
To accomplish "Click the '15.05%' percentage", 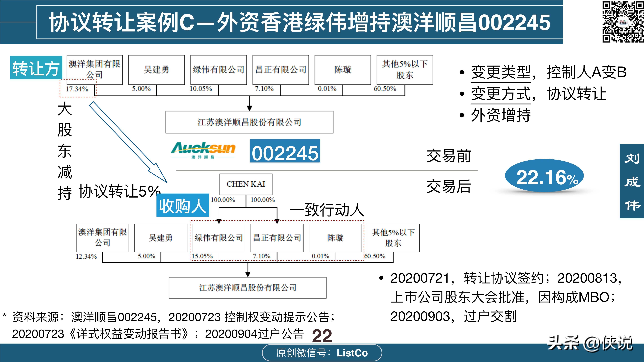I will pos(202,256).
